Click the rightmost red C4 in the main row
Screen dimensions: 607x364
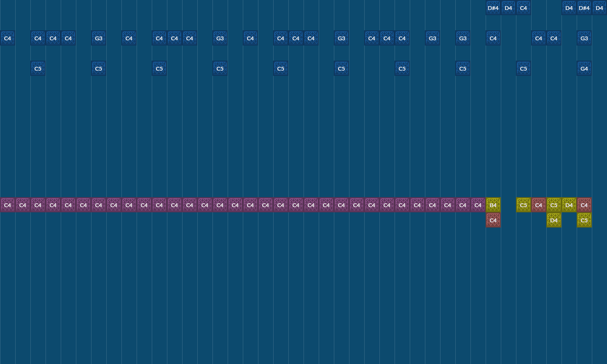point(584,205)
